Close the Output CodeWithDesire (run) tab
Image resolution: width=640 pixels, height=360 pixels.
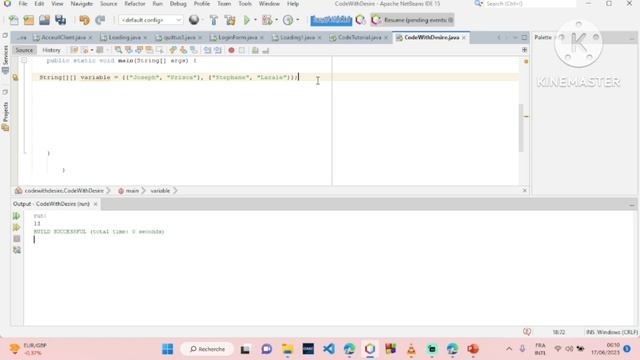pos(96,204)
